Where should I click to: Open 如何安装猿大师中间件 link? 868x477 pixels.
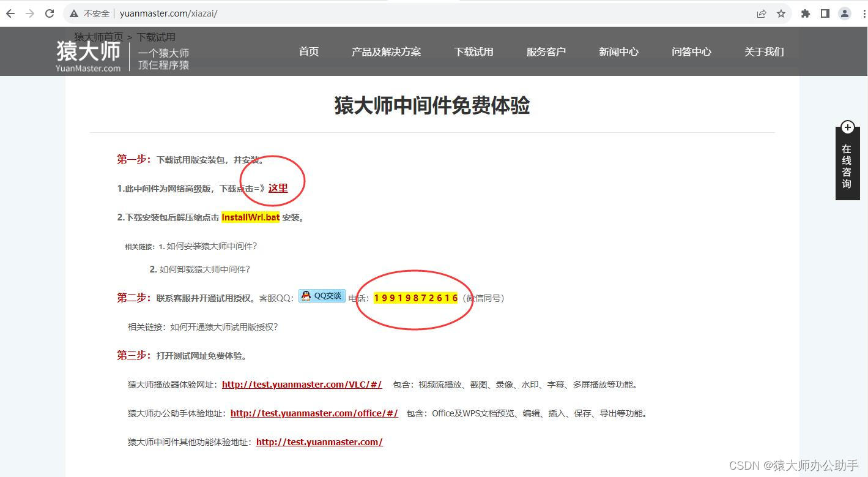pyautogui.click(x=212, y=246)
